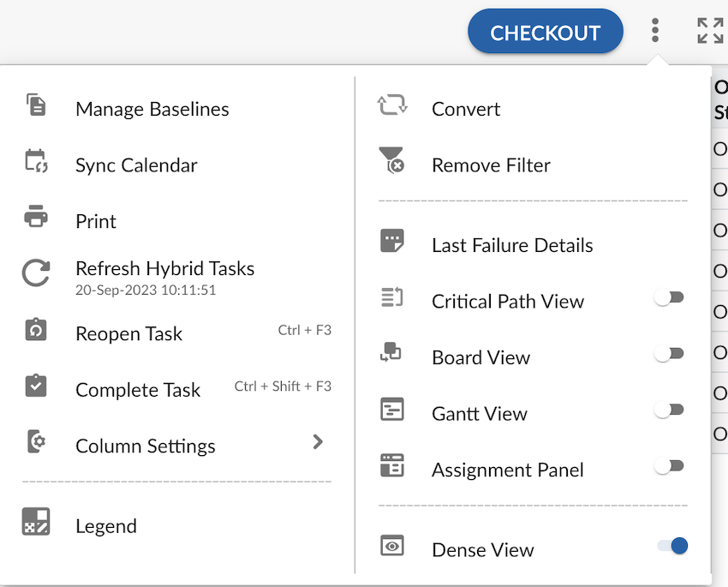The image size is (728, 587).
Task: Open the Legend dialog
Action: 106,525
